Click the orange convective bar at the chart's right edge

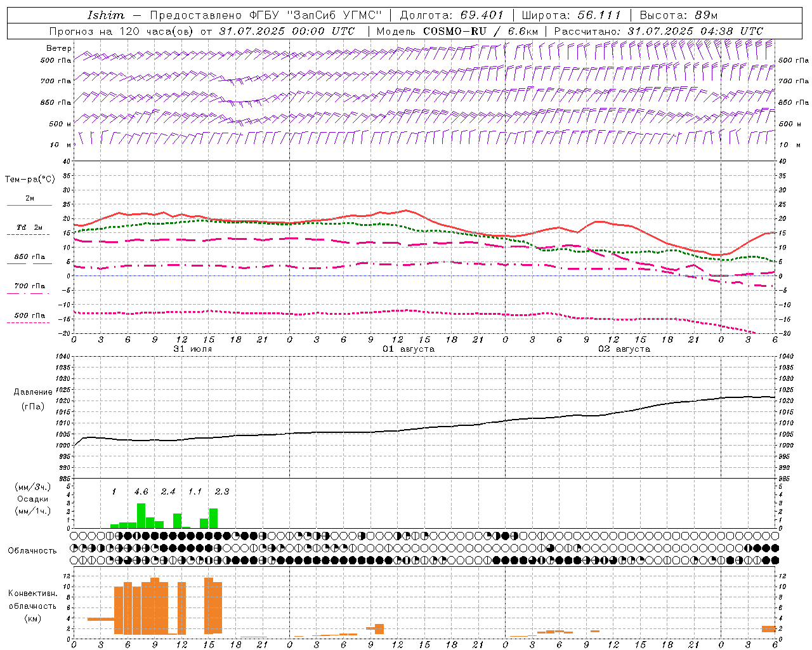tap(769, 628)
